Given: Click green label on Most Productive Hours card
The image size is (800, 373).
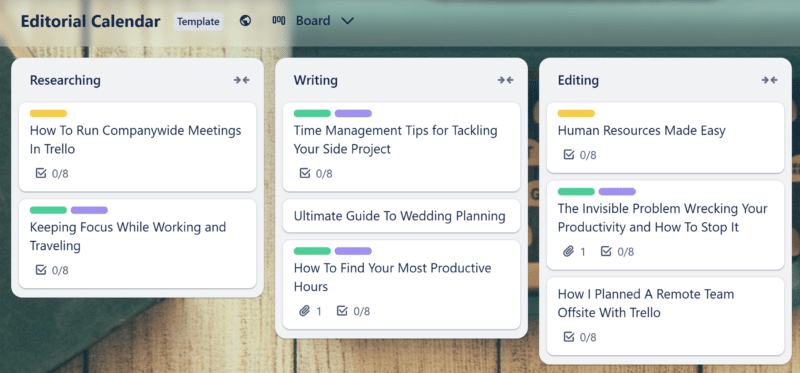Looking at the screenshot, I should pos(312,251).
